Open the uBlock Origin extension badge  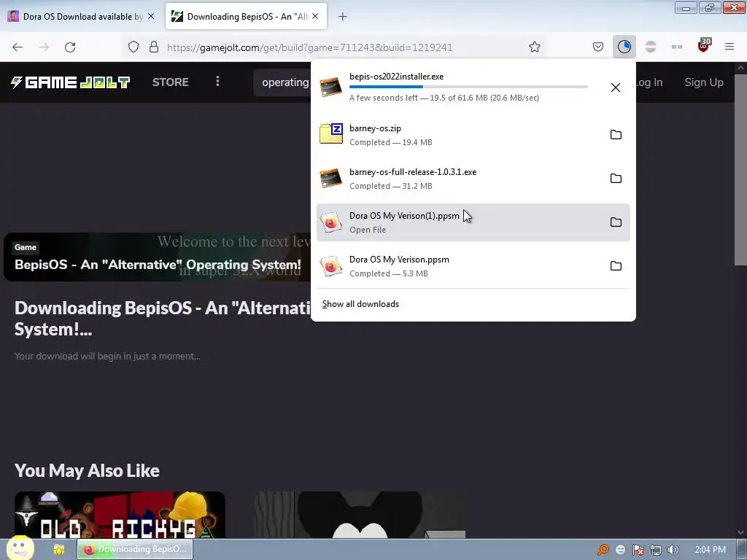(704, 46)
